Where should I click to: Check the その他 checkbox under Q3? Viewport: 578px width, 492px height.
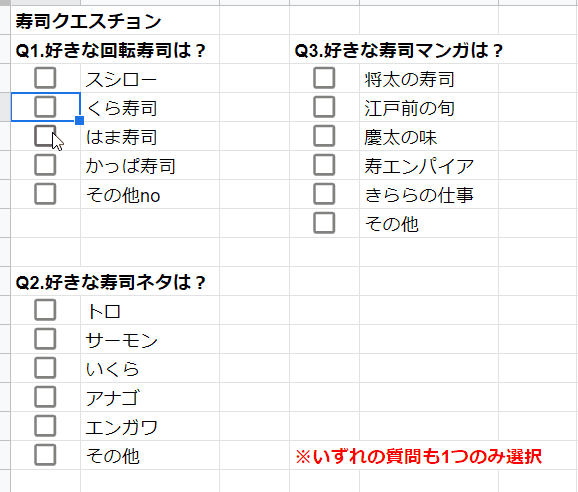(x=324, y=223)
